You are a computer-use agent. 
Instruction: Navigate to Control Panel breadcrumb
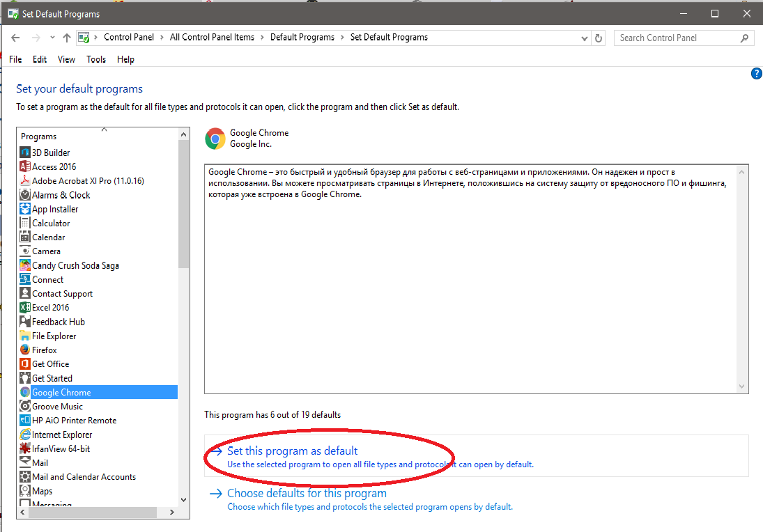pos(128,38)
